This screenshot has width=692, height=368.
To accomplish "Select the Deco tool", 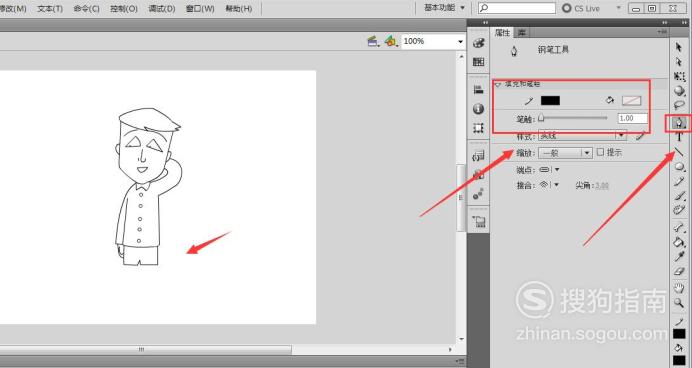I will pyautogui.click(x=679, y=210).
